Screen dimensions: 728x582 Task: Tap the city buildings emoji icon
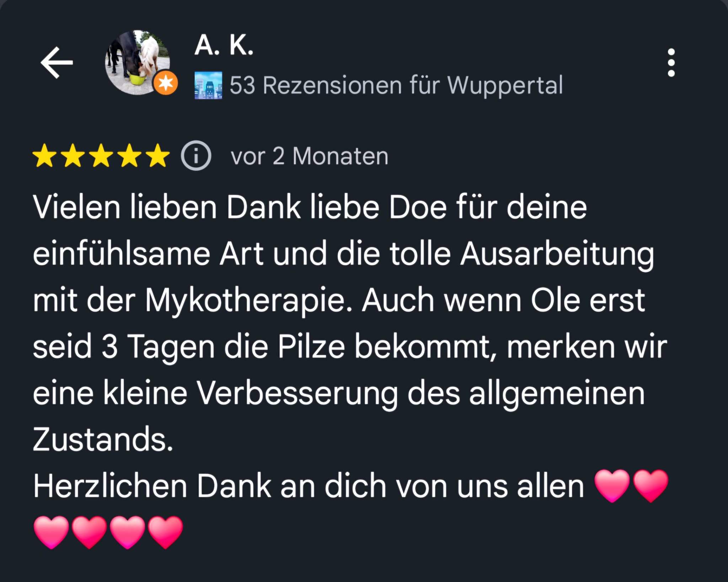(208, 85)
